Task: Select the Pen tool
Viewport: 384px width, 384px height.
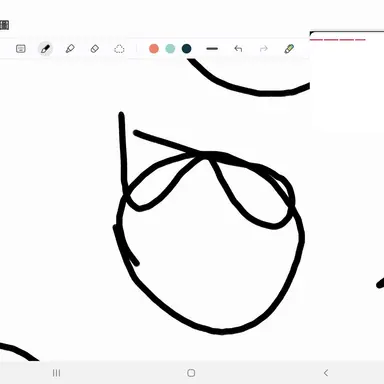Action: [x=45, y=49]
